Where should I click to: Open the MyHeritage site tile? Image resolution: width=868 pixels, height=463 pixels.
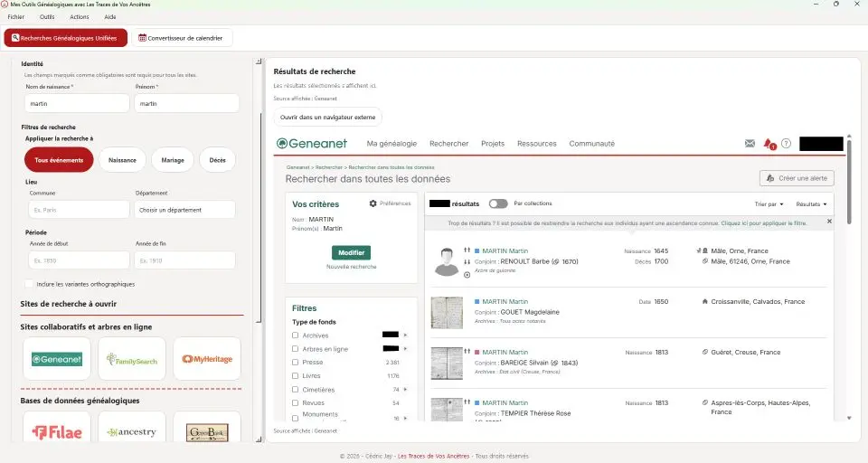click(x=207, y=359)
